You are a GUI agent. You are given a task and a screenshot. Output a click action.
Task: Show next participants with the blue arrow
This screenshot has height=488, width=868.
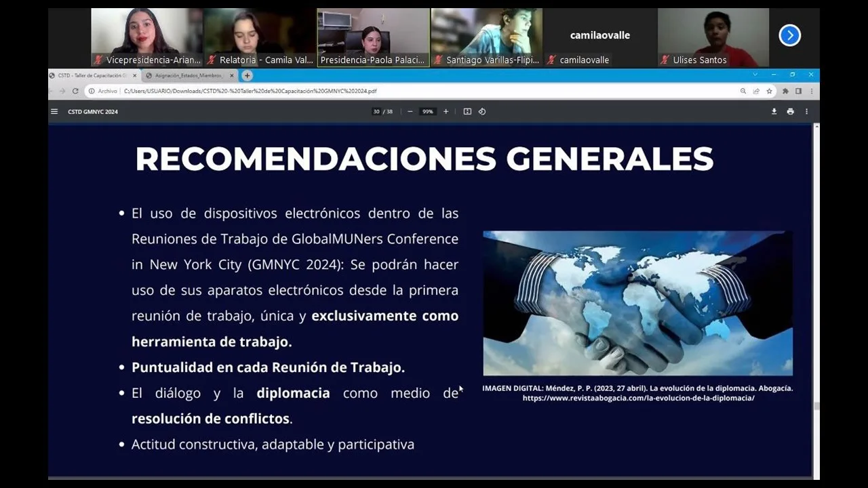click(x=789, y=35)
